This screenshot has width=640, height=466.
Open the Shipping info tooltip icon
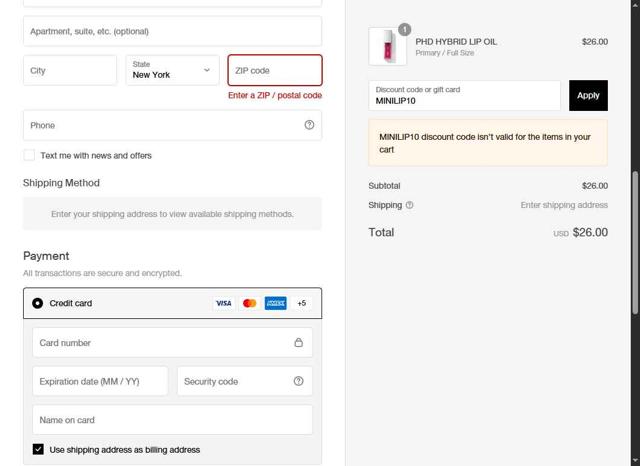click(x=409, y=205)
